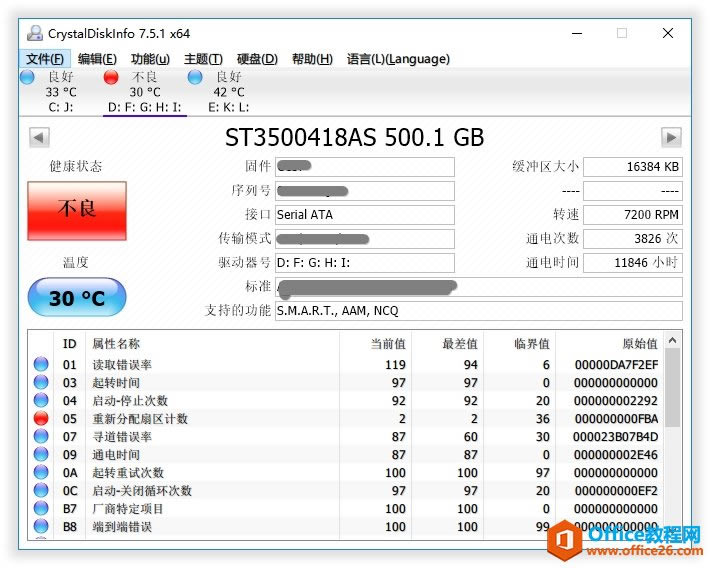Click status dot for attribute 0A 起转重试次数
The height and width of the screenshot is (568, 710).
point(41,472)
